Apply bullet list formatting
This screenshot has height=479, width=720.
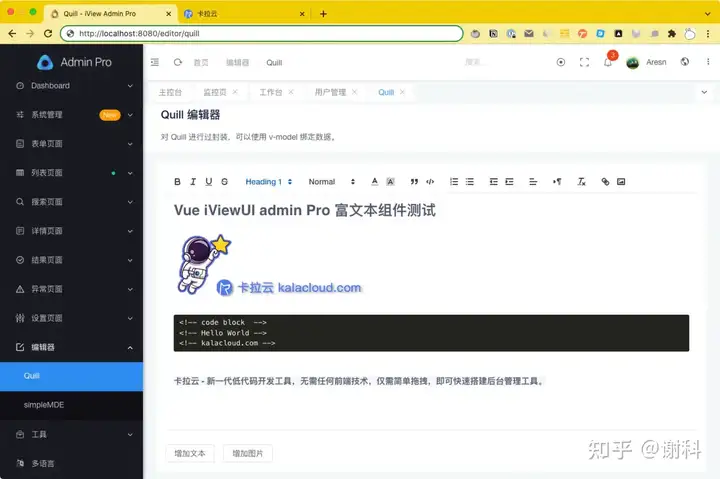[469, 181]
